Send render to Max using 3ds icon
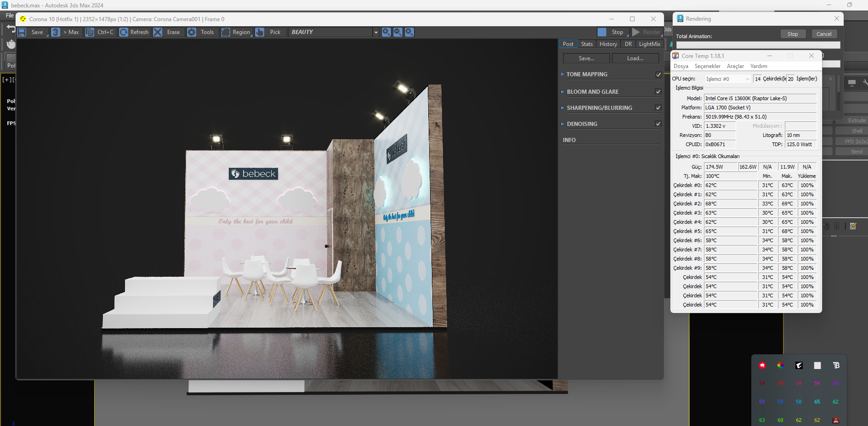Image resolution: width=868 pixels, height=426 pixels. (x=56, y=32)
